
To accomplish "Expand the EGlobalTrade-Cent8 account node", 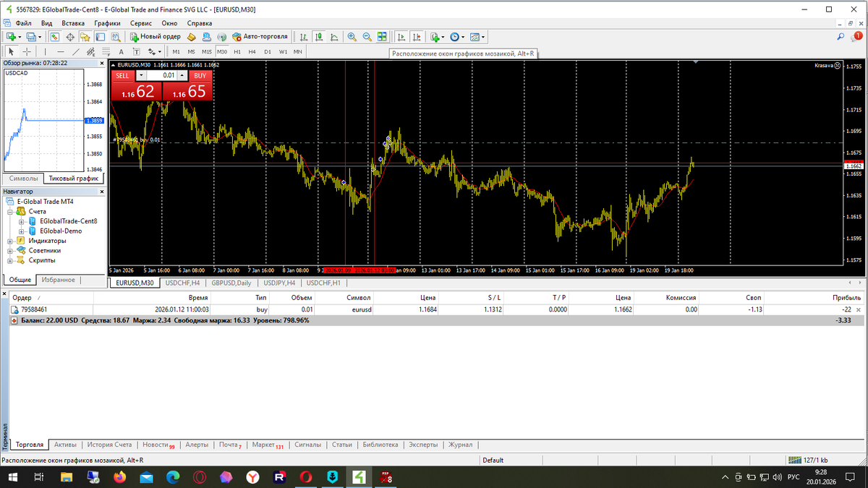I will pyautogui.click(x=22, y=221).
